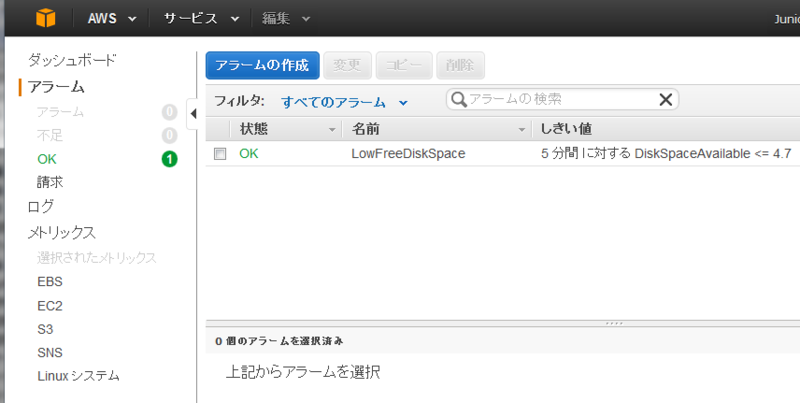The width and height of the screenshot is (800, 403).
Task: Click the orange AWS cube logo
Action: 45,18
